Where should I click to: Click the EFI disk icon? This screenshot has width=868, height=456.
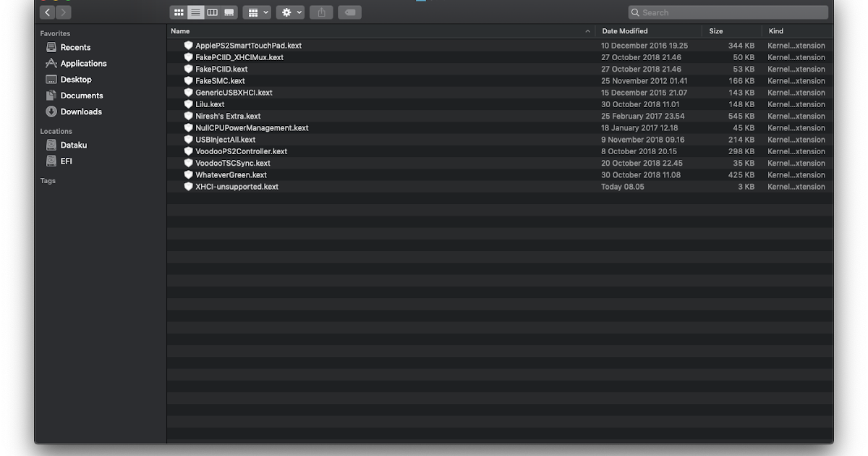tap(51, 161)
